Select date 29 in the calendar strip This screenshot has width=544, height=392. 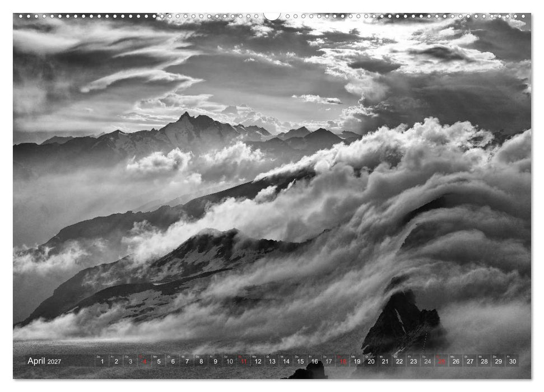[499, 361]
